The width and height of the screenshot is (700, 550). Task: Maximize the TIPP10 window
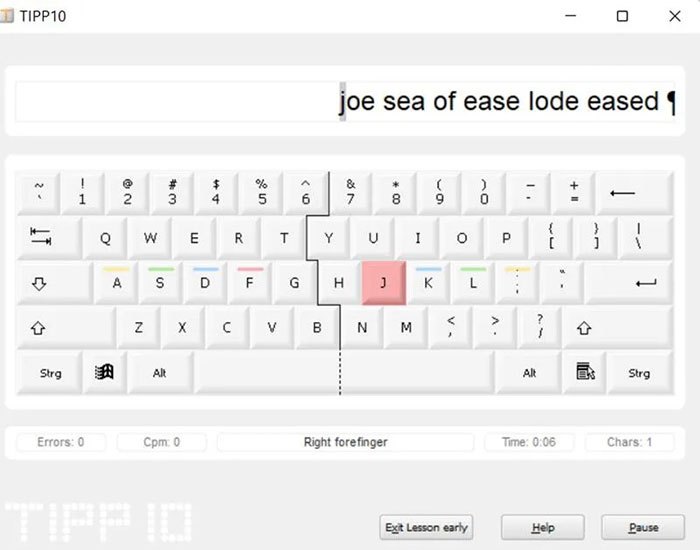(x=622, y=16)
